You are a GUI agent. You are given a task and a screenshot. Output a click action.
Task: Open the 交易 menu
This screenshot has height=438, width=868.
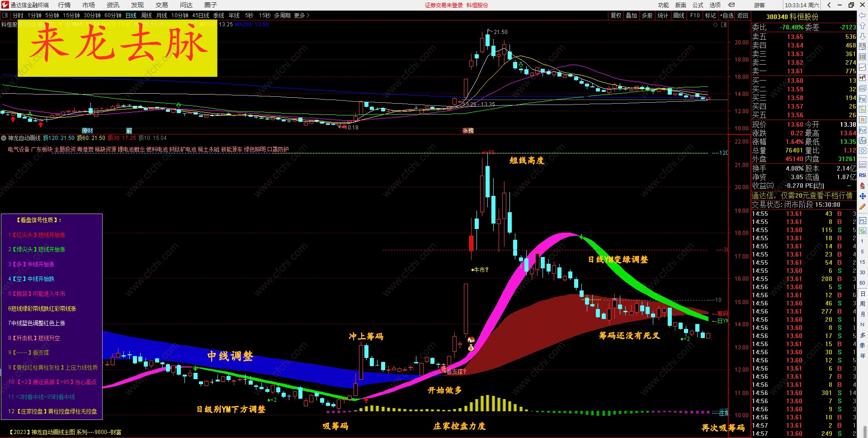[162, 5]
